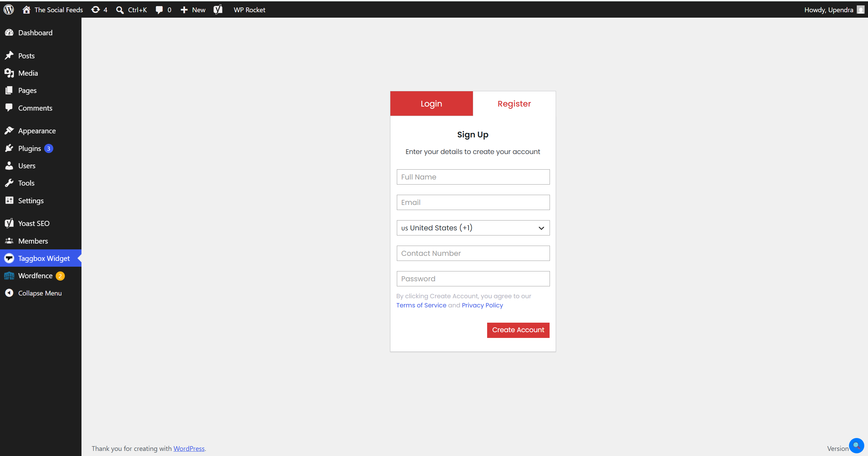This screenshot has width=868, height=456.
Task: Switch to the Login tab
Action: click(431, 103)
